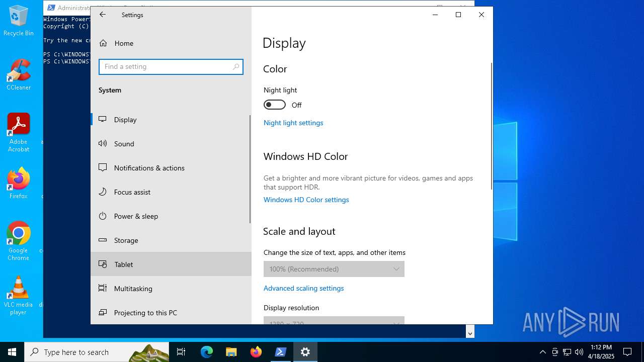Go back using the Settings back arrow
This screenshot has width=644, height=362.
103,15
